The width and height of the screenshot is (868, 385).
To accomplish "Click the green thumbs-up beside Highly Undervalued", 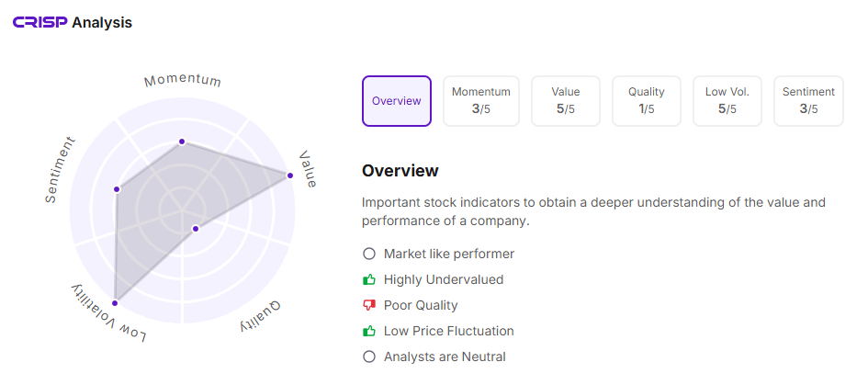I will (x=369, y=279).
